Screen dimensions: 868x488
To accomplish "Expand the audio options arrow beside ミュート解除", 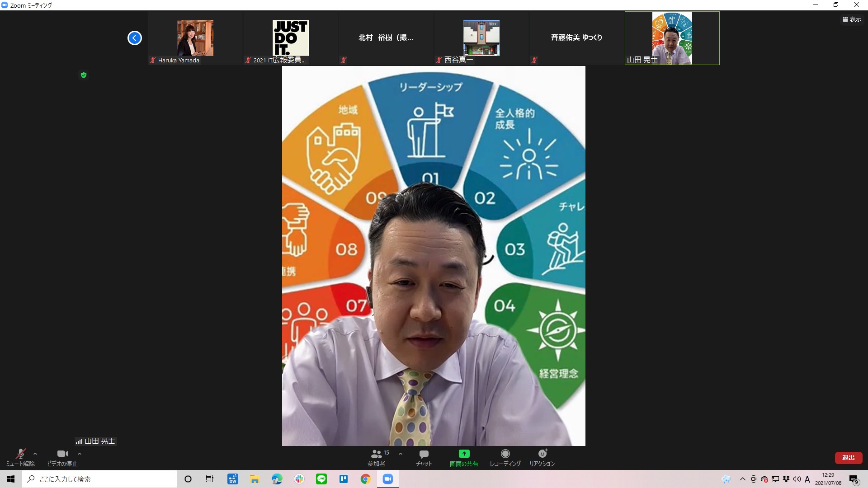I will [x=35, y=454].
